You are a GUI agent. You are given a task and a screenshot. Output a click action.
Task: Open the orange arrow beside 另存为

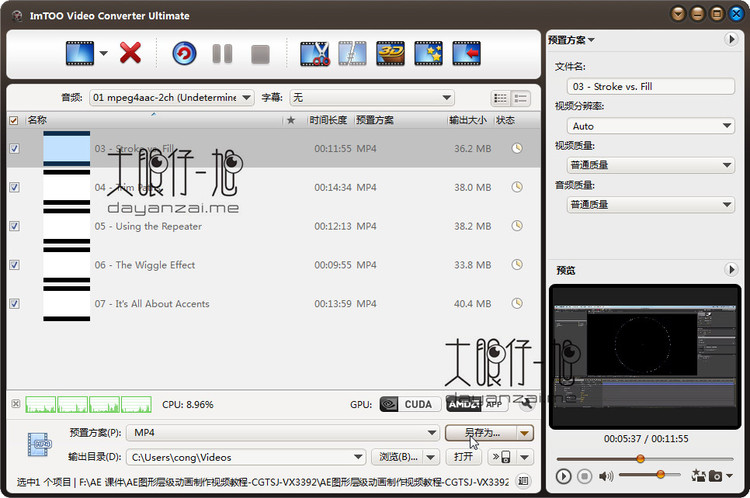coord(525,433)
